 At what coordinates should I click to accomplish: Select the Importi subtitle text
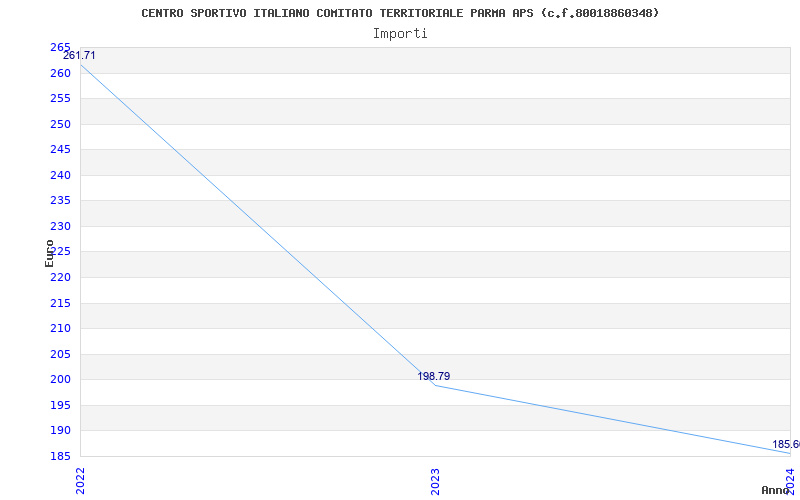coord(400,34)
